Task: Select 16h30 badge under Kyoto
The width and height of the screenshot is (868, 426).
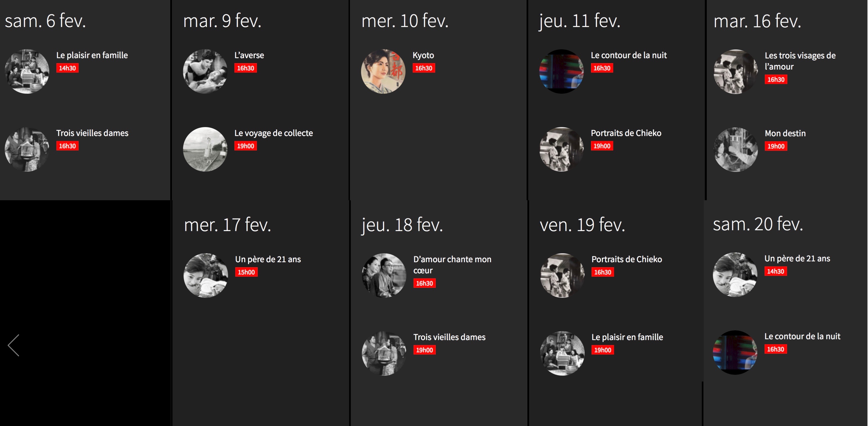Action: click(424, 68)
